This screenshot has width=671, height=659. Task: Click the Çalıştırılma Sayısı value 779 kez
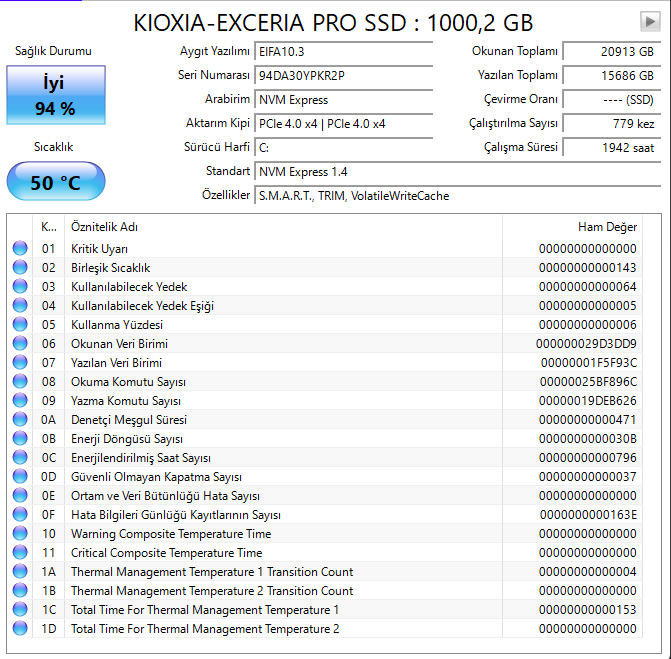tap(612, 124)
